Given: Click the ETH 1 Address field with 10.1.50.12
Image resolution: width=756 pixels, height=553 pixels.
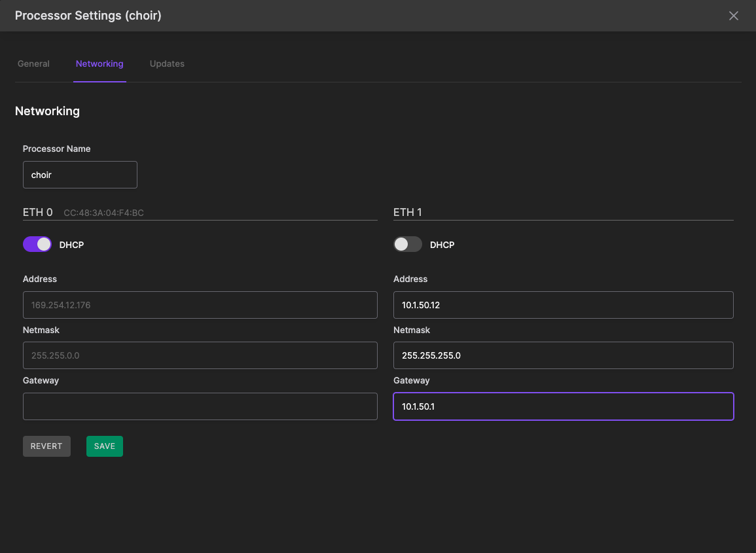Looking at the screenshot, I should pos(563,305).
